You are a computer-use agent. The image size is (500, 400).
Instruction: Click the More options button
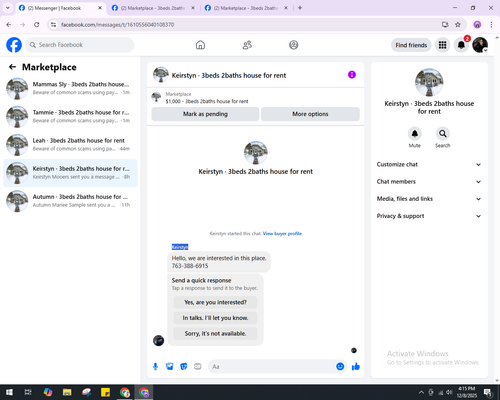(x=310, y=114)
